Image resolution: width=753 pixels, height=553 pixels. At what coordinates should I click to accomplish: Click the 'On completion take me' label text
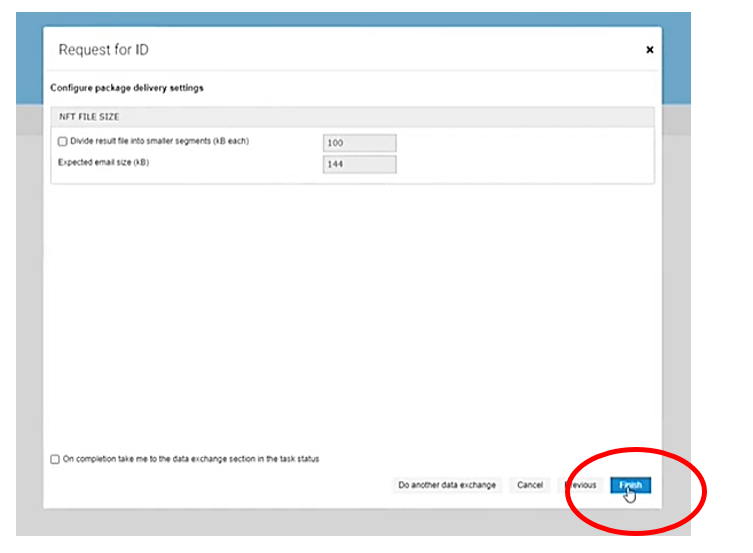(x=190, y=460)
